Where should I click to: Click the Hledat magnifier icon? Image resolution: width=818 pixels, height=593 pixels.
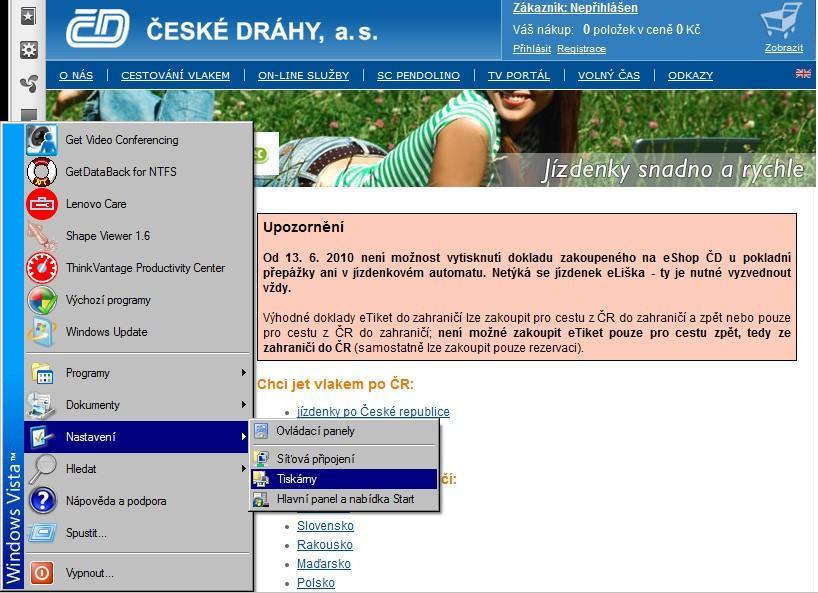point(42,469)
